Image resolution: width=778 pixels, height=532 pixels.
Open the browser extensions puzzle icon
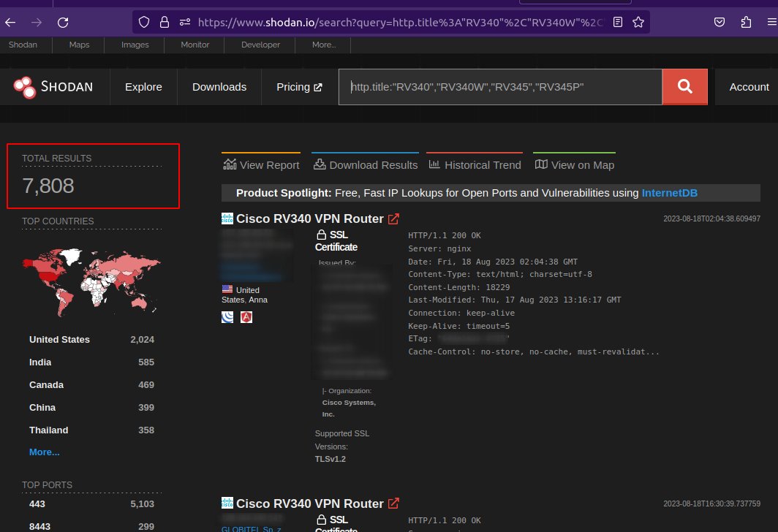click(746, 22)
